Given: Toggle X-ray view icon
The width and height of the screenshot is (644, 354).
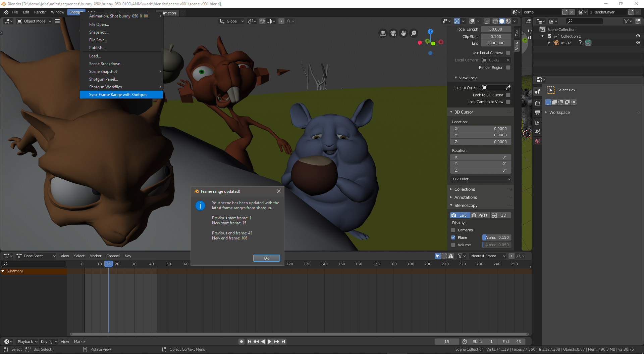Looking at the screenshot, I should pyautogui.click(x=487, y=21).
